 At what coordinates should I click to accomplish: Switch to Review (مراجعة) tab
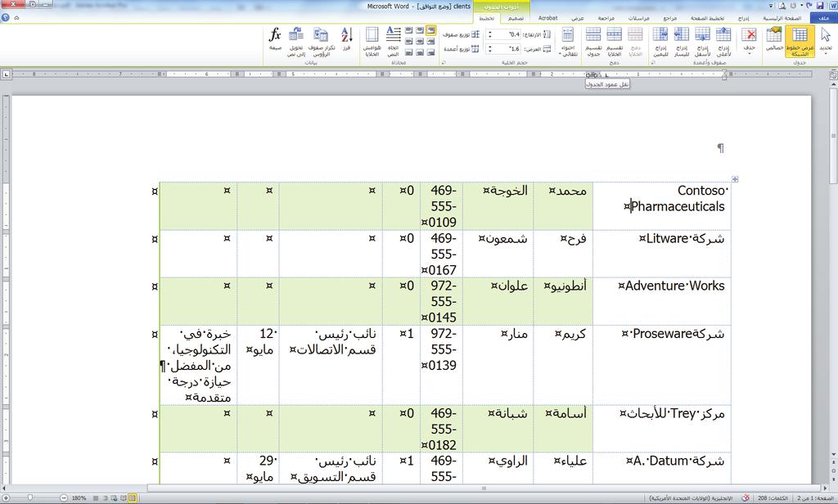tap(606, 18)
